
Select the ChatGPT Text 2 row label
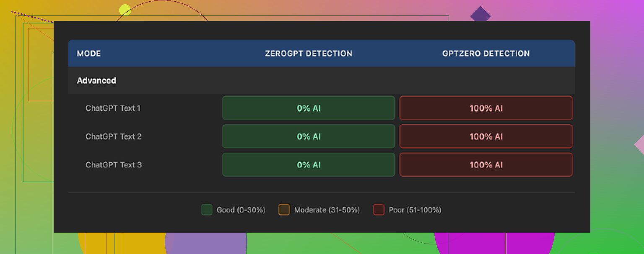click(x=113, y=136)
